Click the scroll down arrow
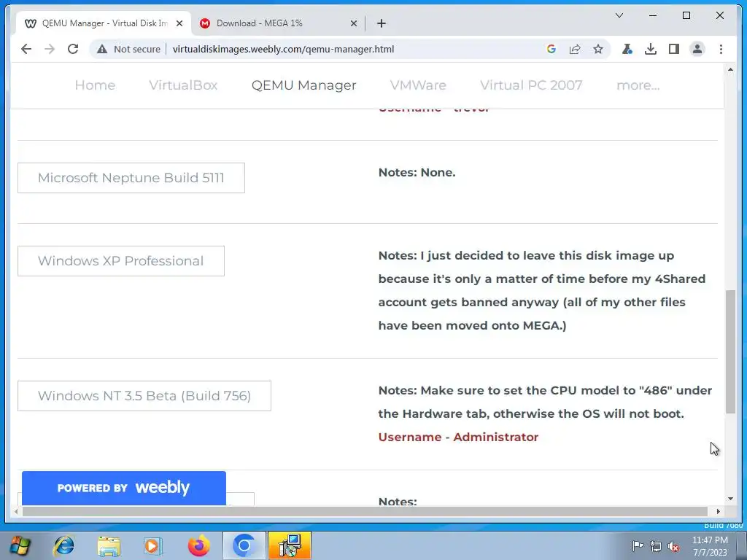The width and height of the screenshot is (747, 560). [x=730, y=499]
